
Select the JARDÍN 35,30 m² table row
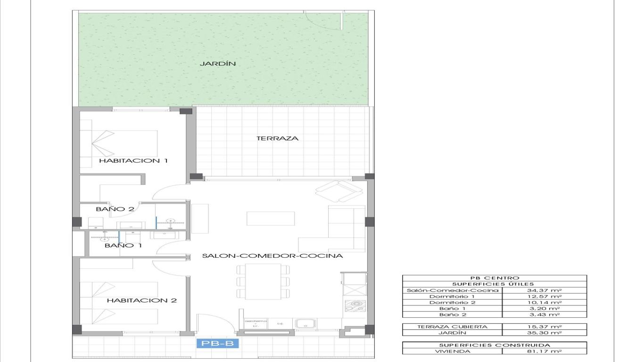[495, 333]
